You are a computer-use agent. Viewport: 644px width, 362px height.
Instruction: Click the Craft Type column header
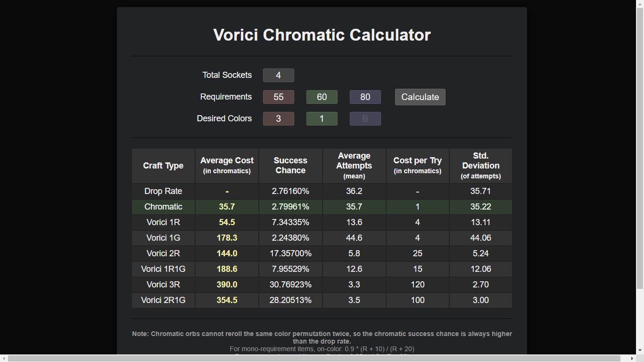click(x=163, y=166)
